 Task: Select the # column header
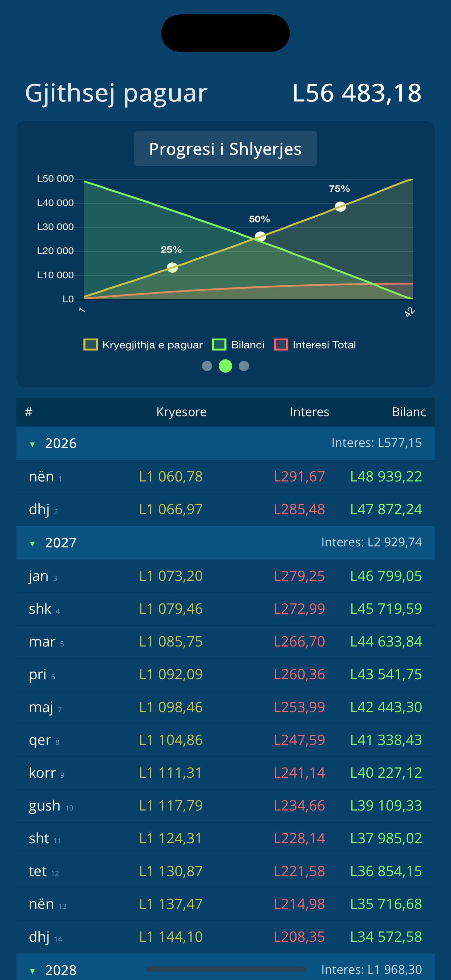tap(28, 412)
